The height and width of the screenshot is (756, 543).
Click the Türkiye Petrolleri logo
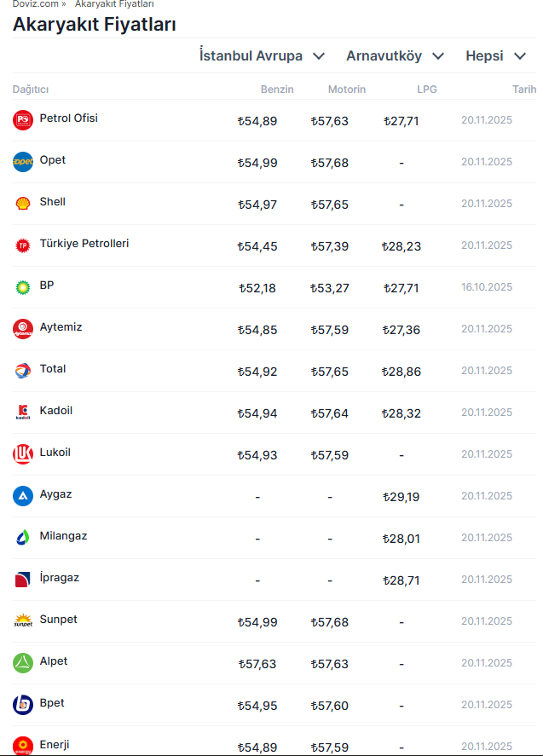[x=23, y=245]
